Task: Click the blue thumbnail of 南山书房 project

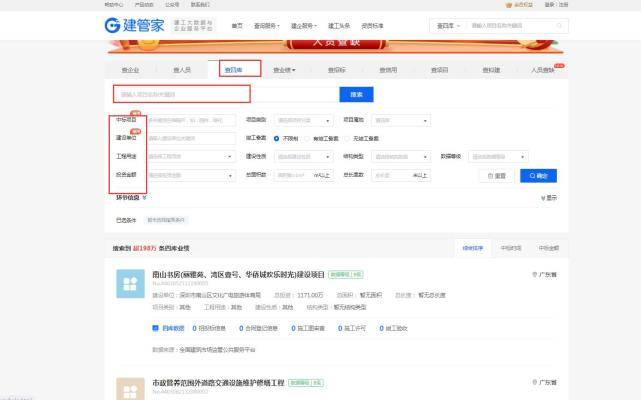Action: [x=130, y=283]
